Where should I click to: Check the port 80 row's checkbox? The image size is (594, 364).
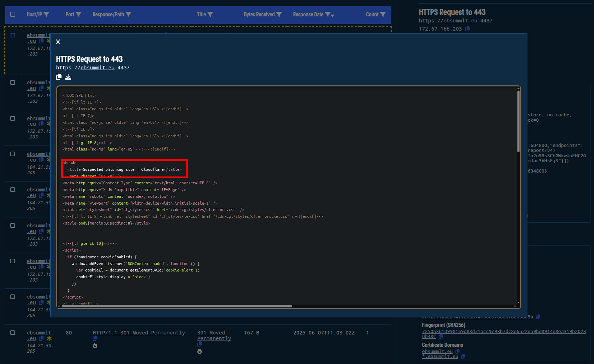13,333
